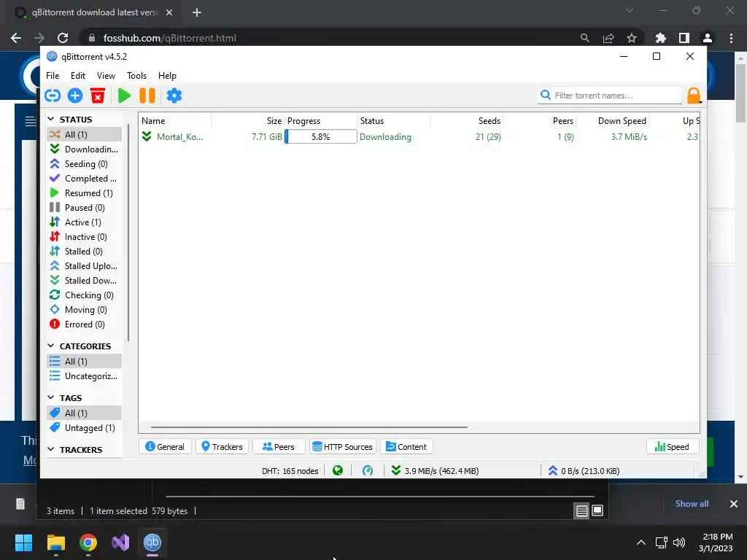Sort by the Seeds column header
Viewport: 747px width, 560px height.
pos(467,121)
